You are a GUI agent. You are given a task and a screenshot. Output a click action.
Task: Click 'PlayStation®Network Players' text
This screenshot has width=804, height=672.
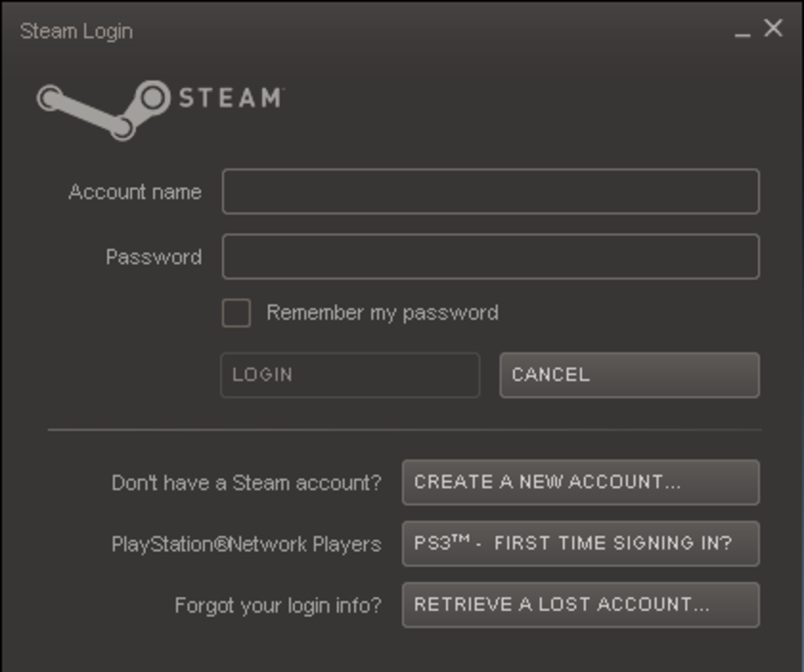(246, 544)
